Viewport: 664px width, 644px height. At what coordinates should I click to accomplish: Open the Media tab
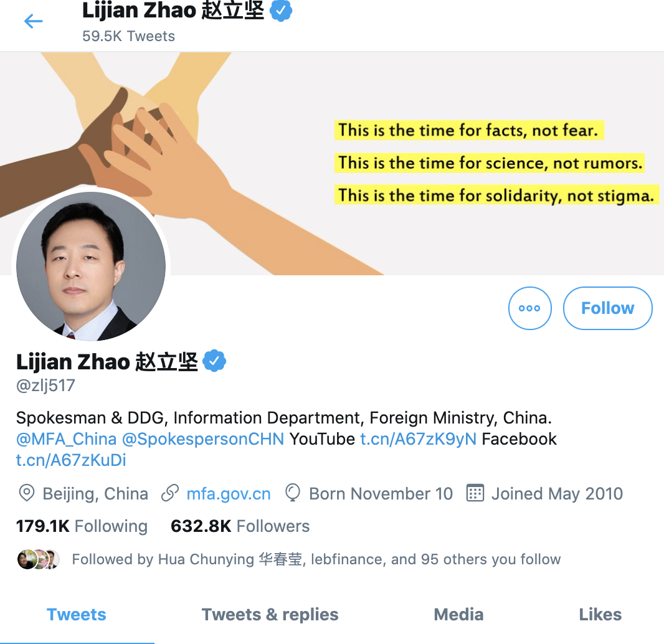click(x=458, y=614)
